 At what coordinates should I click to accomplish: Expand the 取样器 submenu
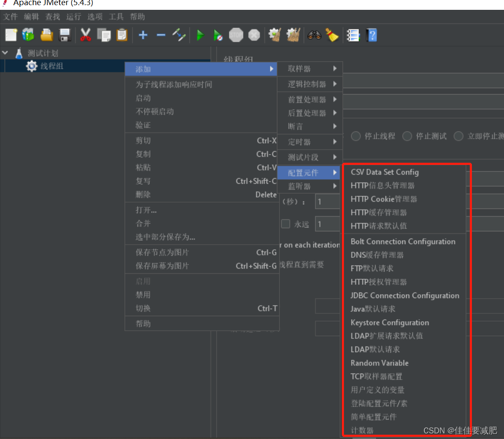click(x=310, y=69)
